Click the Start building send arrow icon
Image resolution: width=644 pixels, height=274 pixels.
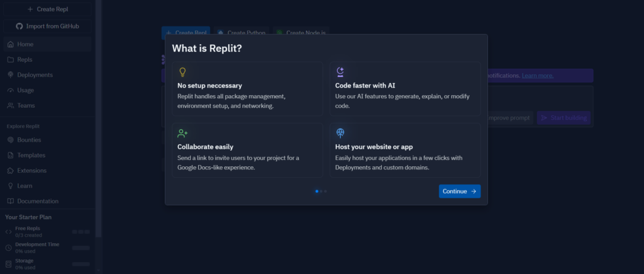tap(544, 118)
